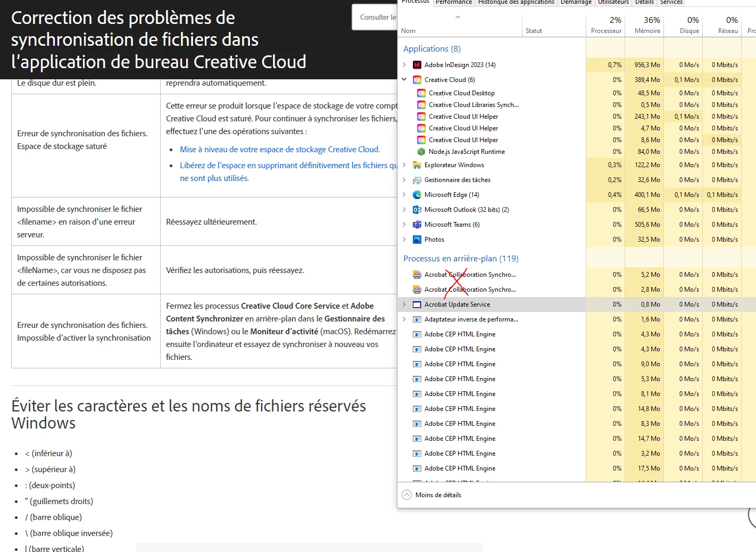Viewport: 756px width, 552px height.
Task: Click the Creative Cloud (6) group icon
Action: pos(417,80)
